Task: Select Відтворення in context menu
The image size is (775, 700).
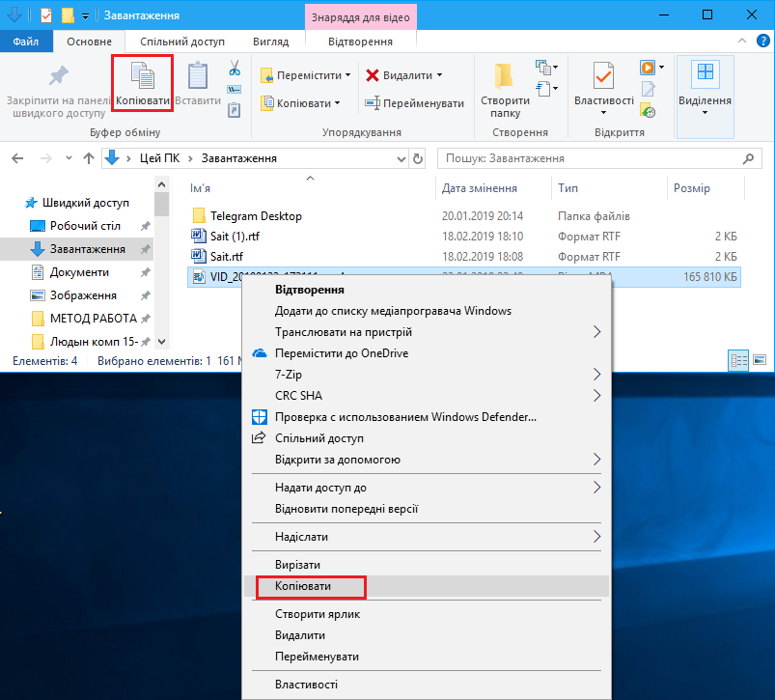Action: click(x=426, y=290)
